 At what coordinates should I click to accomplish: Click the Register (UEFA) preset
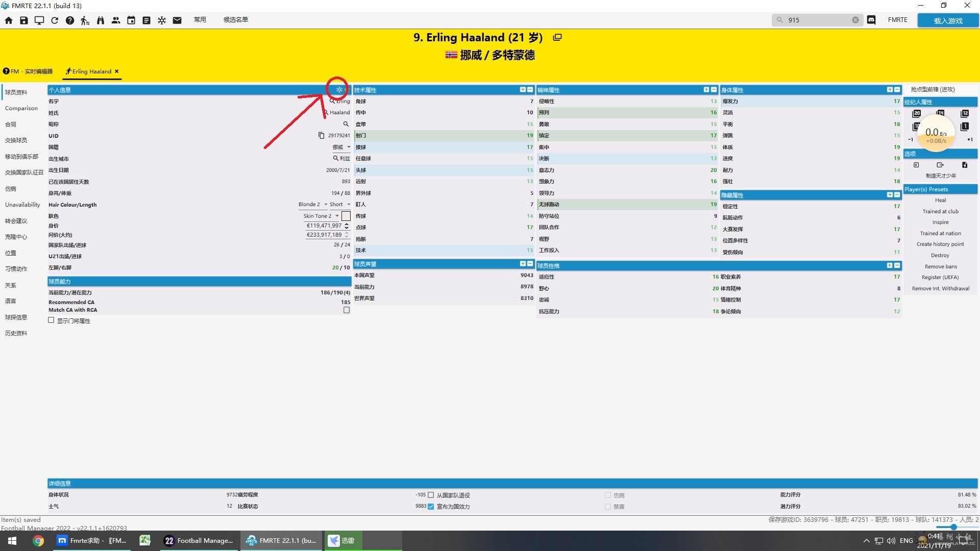coord(940,277)
